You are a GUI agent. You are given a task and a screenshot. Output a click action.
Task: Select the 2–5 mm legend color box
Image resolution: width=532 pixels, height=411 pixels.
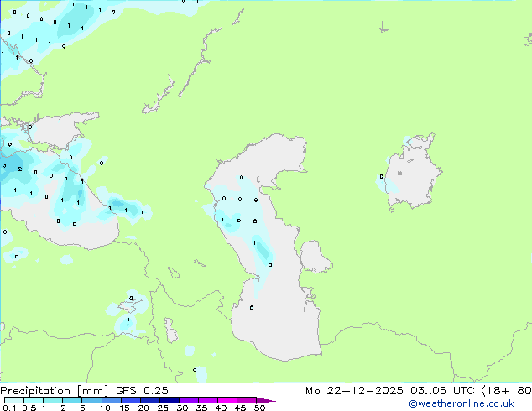tap(72, 400)
